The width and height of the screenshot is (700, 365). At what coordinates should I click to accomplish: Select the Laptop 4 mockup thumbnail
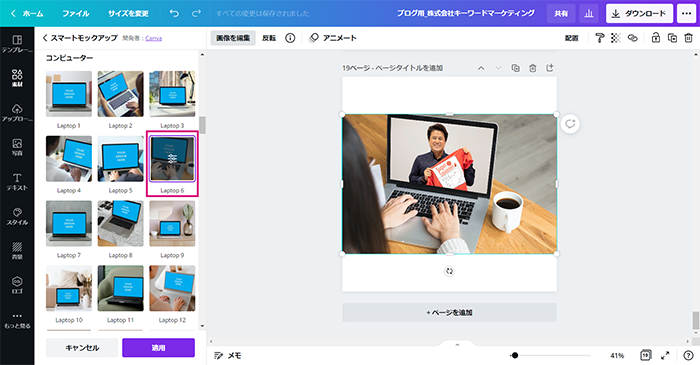pos(69,159)
